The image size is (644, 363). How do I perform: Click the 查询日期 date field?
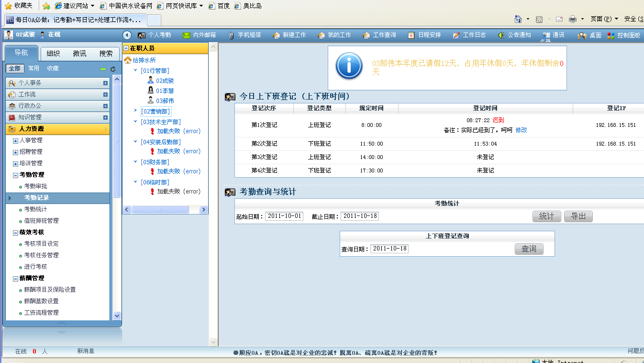[389, 249]
